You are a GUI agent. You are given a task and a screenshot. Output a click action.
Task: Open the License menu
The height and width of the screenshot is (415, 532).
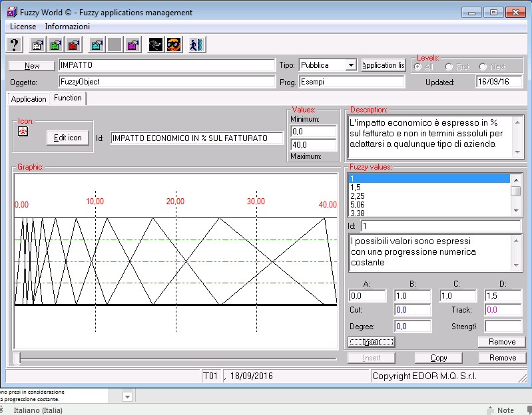(23, 27)
